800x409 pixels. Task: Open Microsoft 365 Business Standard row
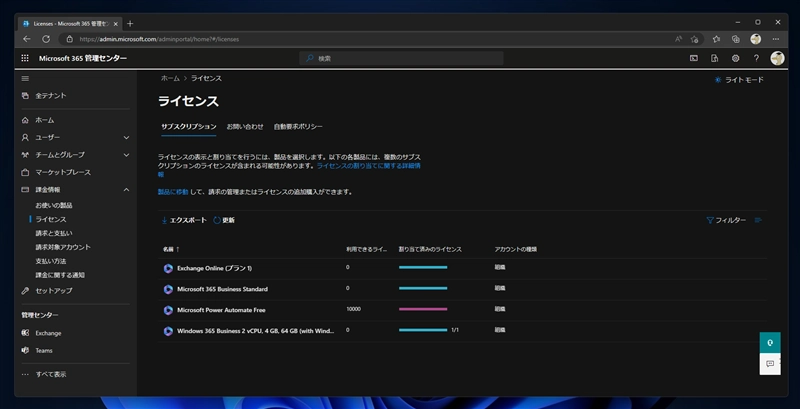click(462, 289)
